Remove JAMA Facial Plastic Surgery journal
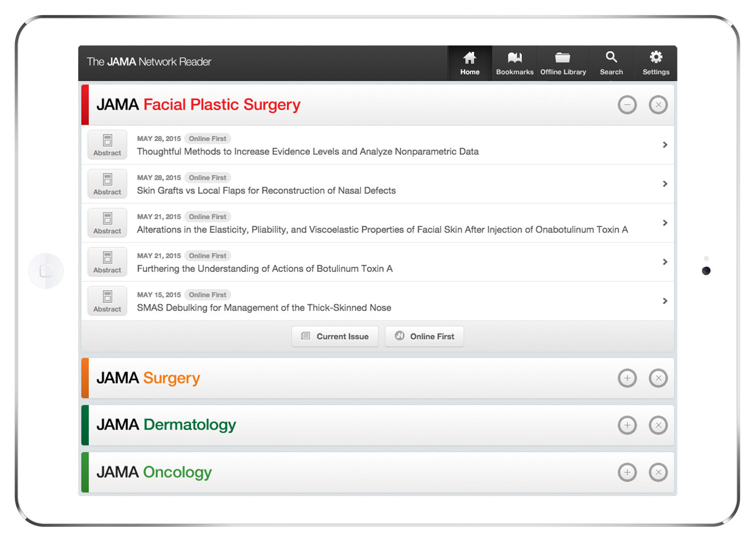Image resolution: width=756 pixels, height=543 pixels. click(x=658, y=105)
